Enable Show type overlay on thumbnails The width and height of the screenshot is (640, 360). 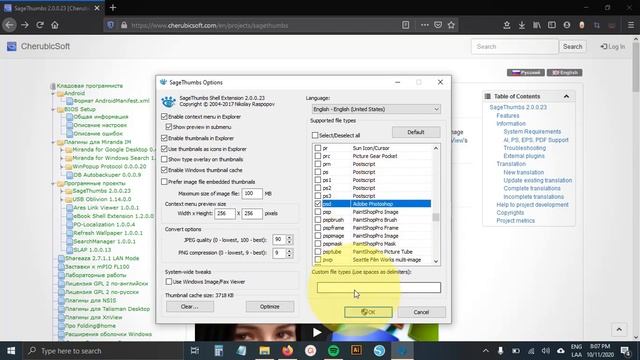click(x=164, y=159)
